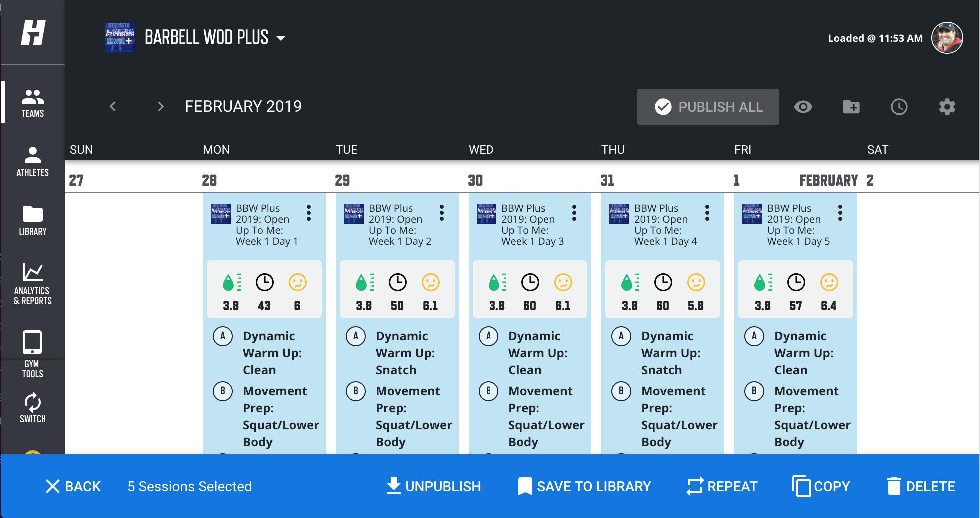Open the Athletes sidebar section
Viewport: 980px width, 518px height.
(33, 162)
